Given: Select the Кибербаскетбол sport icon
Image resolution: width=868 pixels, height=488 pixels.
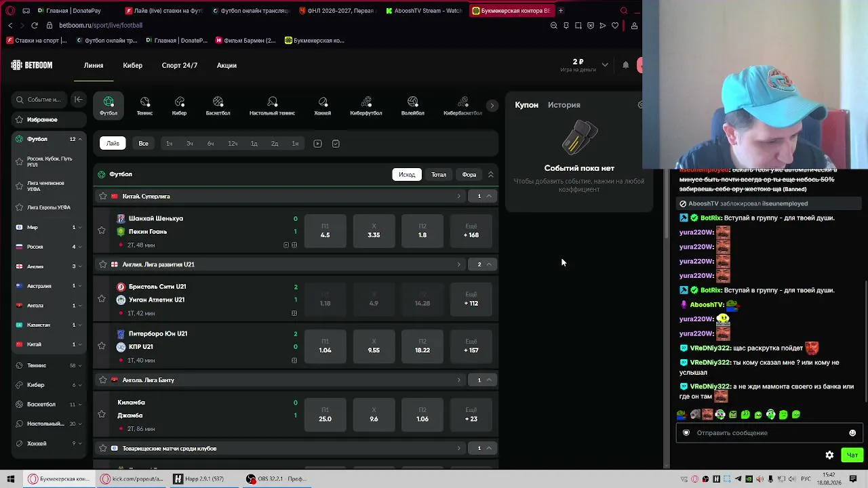Looking at the screenshot, I should tap(462, 106).
